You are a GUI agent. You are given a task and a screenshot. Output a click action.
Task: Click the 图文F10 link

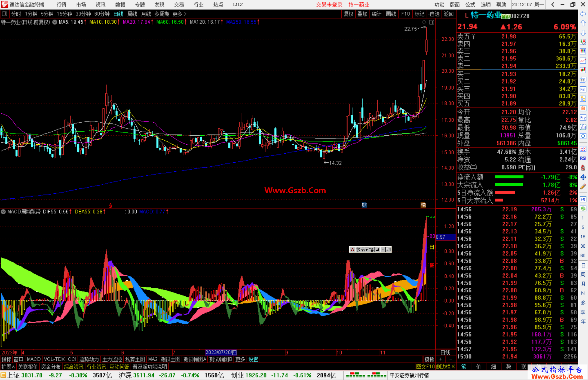tap(425, 367)
